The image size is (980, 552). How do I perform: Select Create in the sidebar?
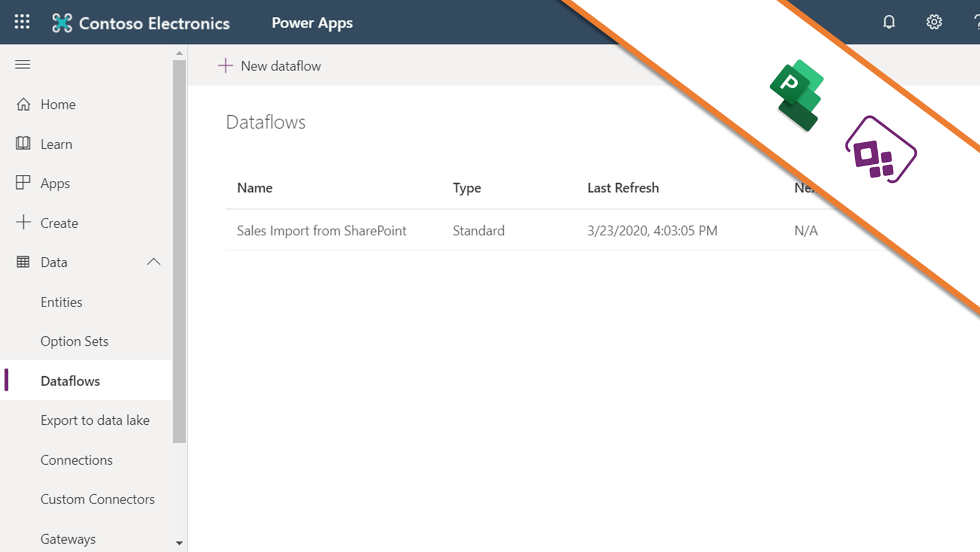pos(59,223)
